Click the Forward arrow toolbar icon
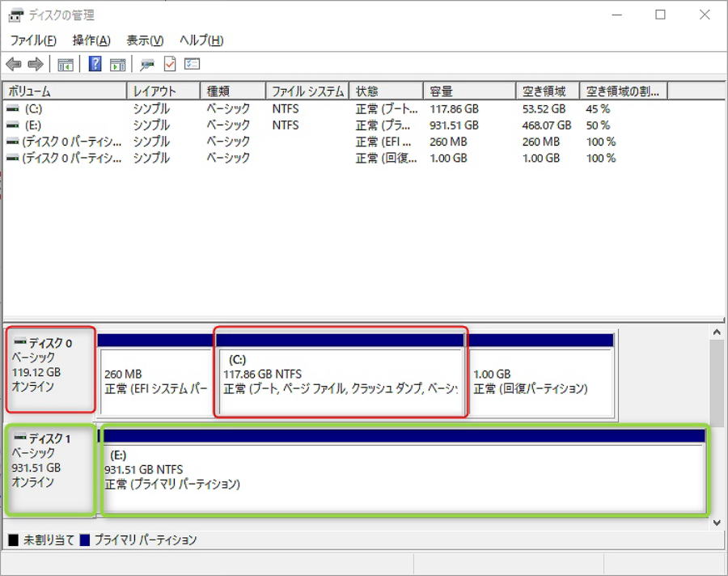This screenshot has height=576, width=728. (x=36, y=64)
